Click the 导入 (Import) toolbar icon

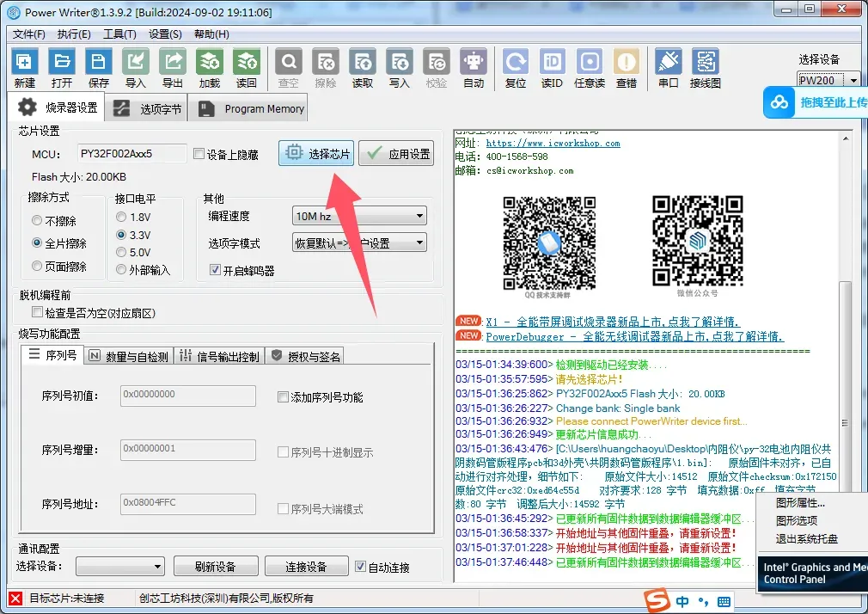tap(136, 68)
